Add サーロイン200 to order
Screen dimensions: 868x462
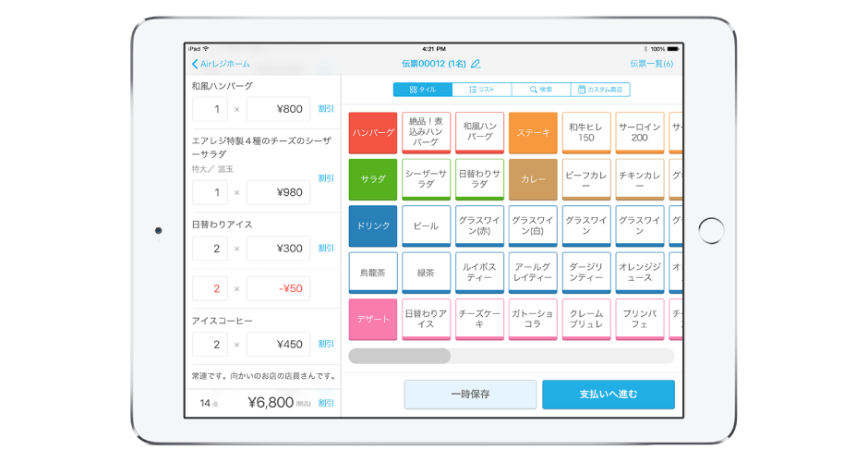pyautogui.click(x=639, y=133)
